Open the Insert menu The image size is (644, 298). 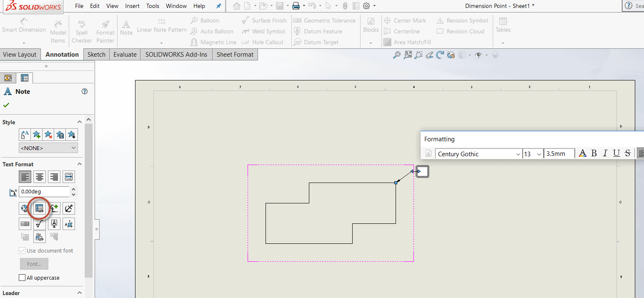click(x=133, y=6)
